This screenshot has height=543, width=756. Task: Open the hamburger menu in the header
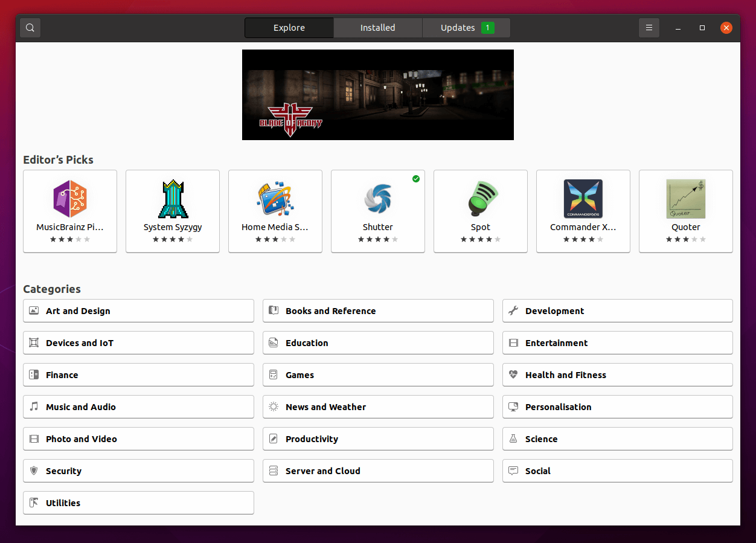(649, 28)
